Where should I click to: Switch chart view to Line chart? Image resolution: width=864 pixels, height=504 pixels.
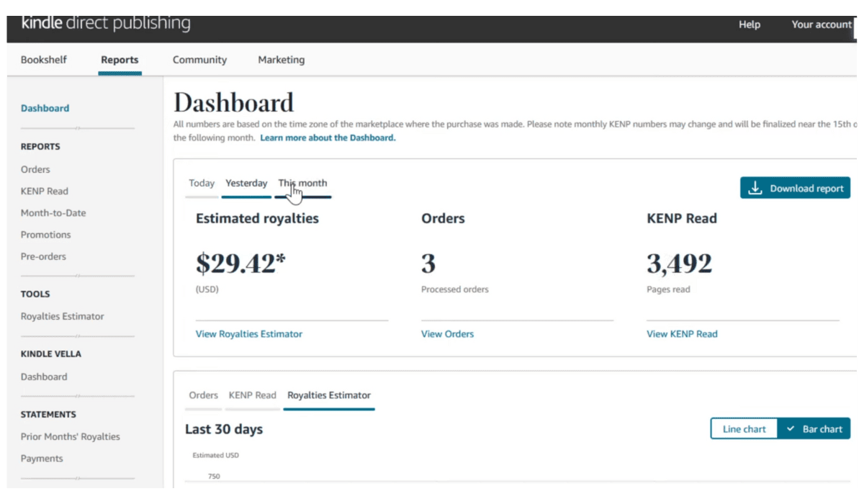[x=744, y=429]
